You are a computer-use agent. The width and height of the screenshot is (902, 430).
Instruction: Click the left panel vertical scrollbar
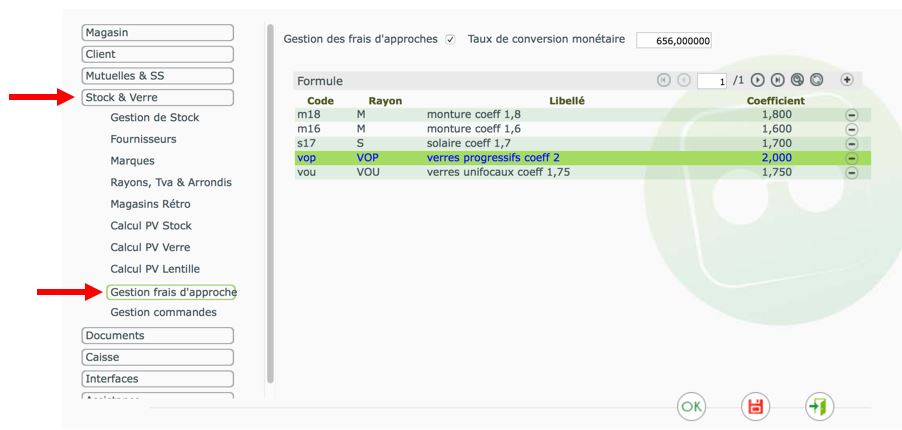pyautogui.click(x=270, y=204)
